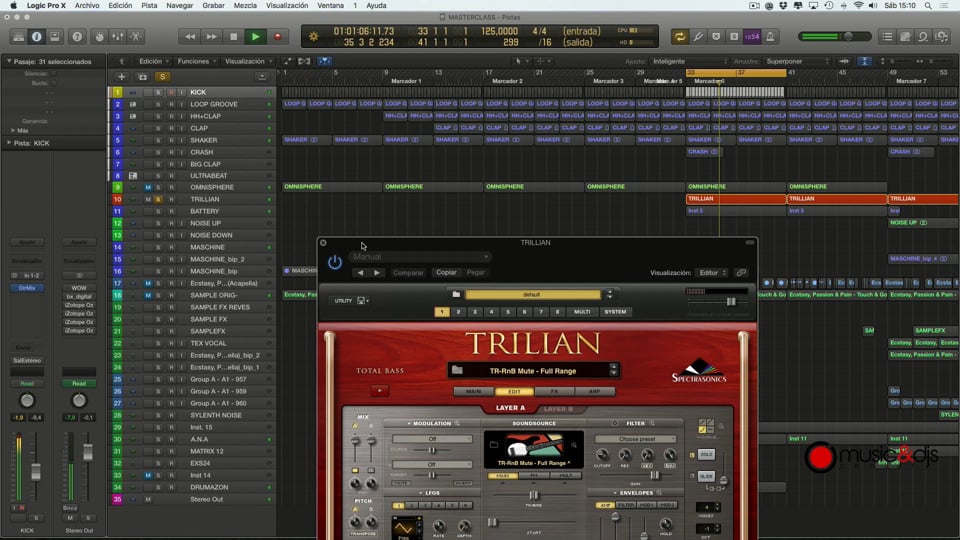960x540 pixels.
Task: Open the Note Pads
Action: [905, 37]
